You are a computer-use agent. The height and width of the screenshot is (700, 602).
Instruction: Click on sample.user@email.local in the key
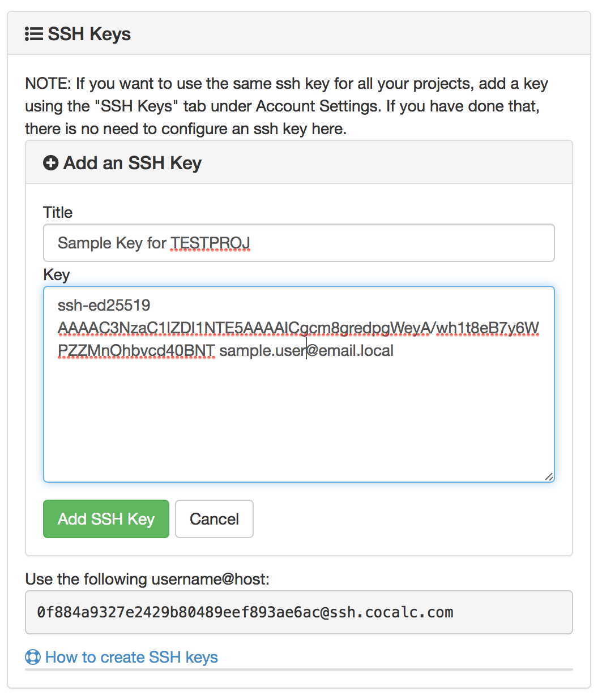pos(306,351)
